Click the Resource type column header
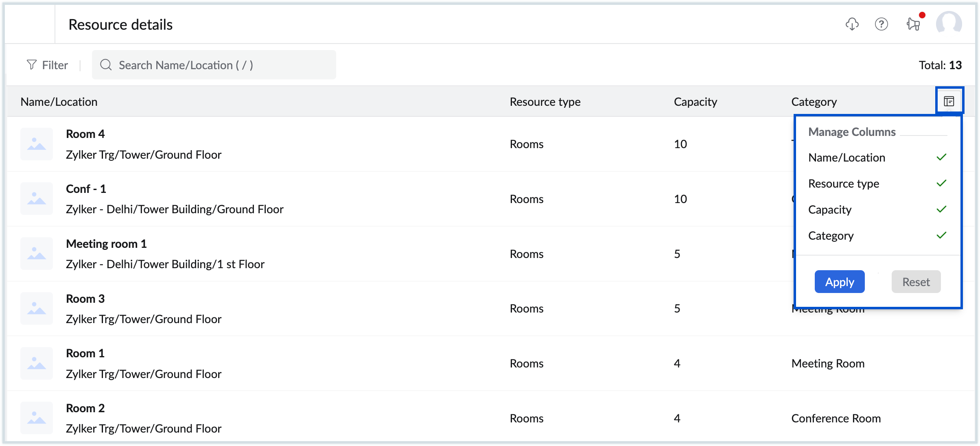 545,102
